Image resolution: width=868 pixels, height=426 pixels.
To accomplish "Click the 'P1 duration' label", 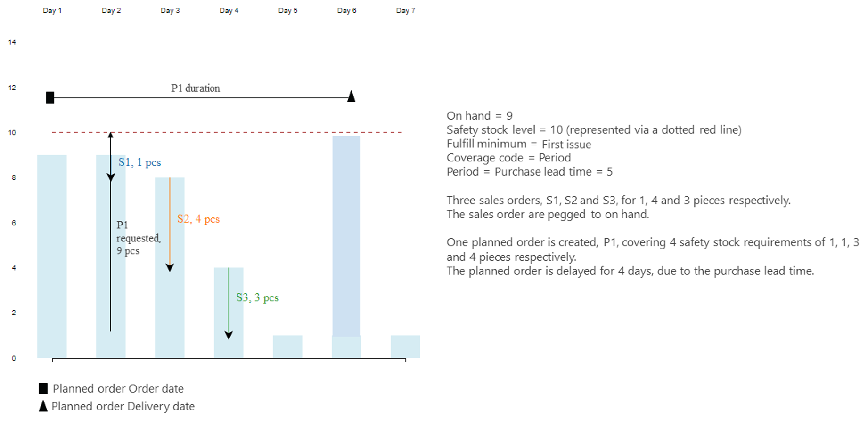I will 196,88.
